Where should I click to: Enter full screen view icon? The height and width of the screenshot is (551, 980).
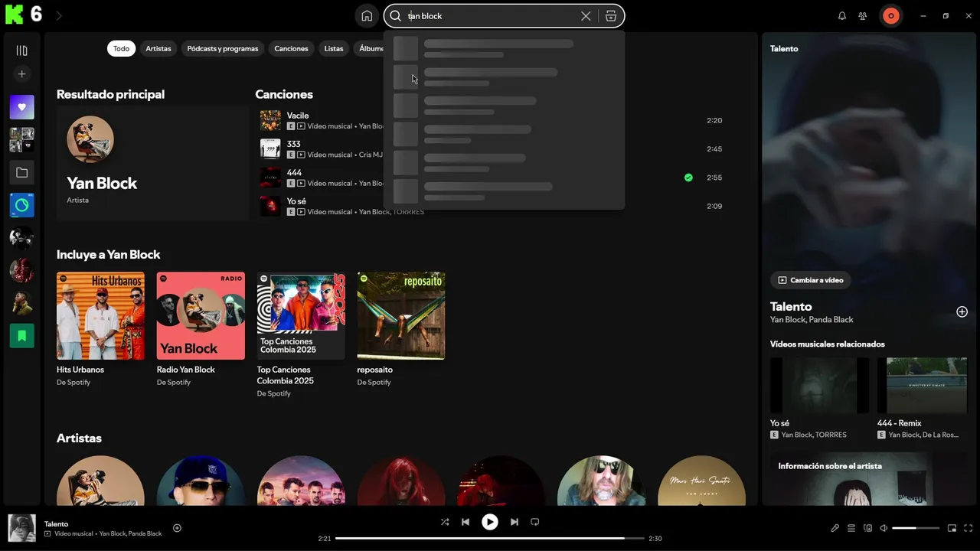pos(969,528)
